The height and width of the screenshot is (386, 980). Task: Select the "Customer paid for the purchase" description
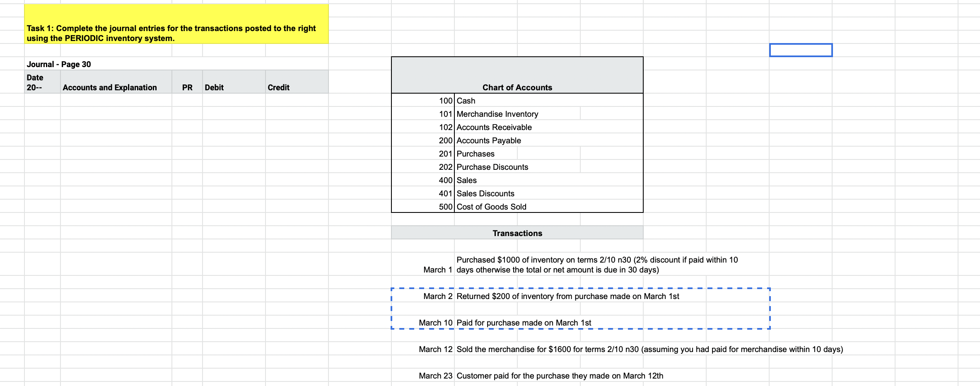pos(560,376)
